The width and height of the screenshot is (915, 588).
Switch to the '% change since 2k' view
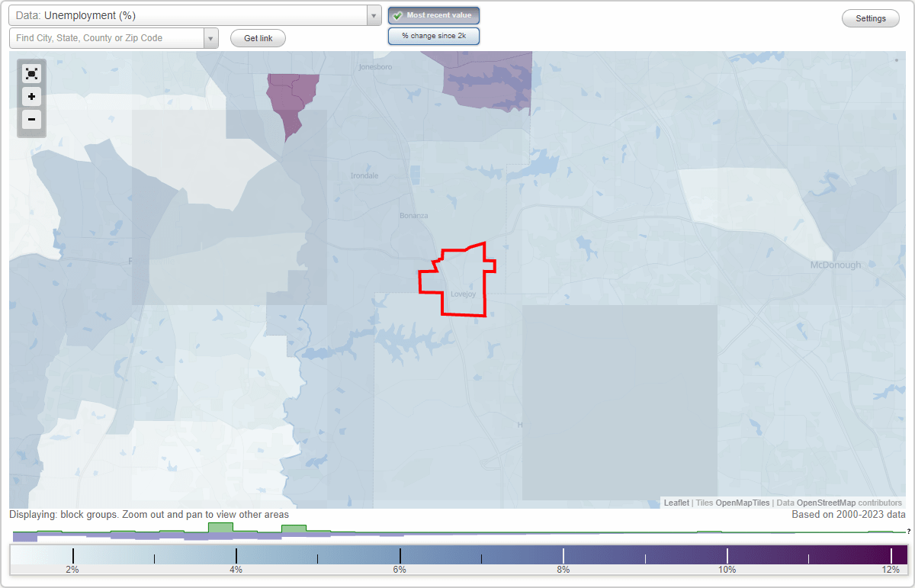(x=433, y=35)
